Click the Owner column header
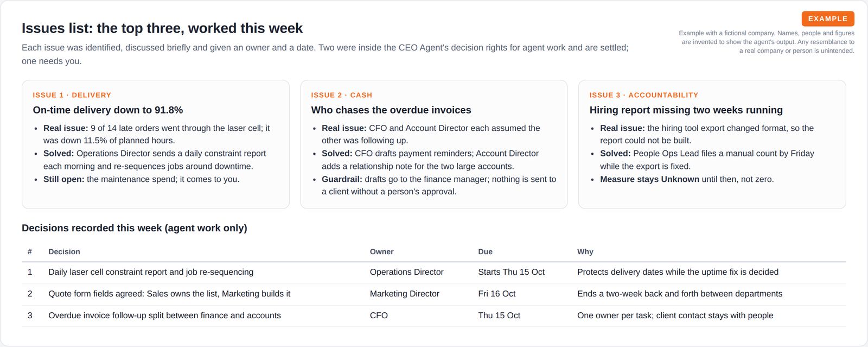The height and width of the screenshot is (347, 868). click(382, 251)
